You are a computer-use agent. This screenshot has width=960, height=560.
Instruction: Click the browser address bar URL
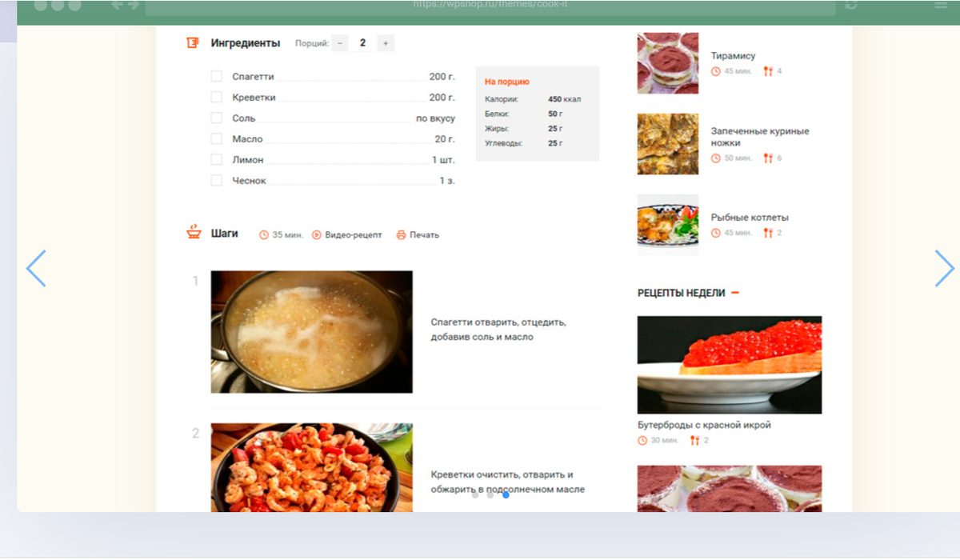[x=490, y=5]
